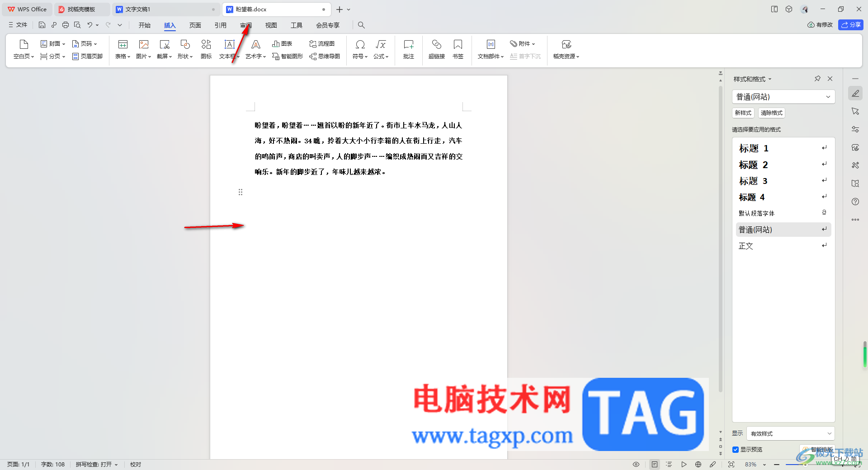Insert a 公式 equation

pyautogui.click(x=381, y=49)
